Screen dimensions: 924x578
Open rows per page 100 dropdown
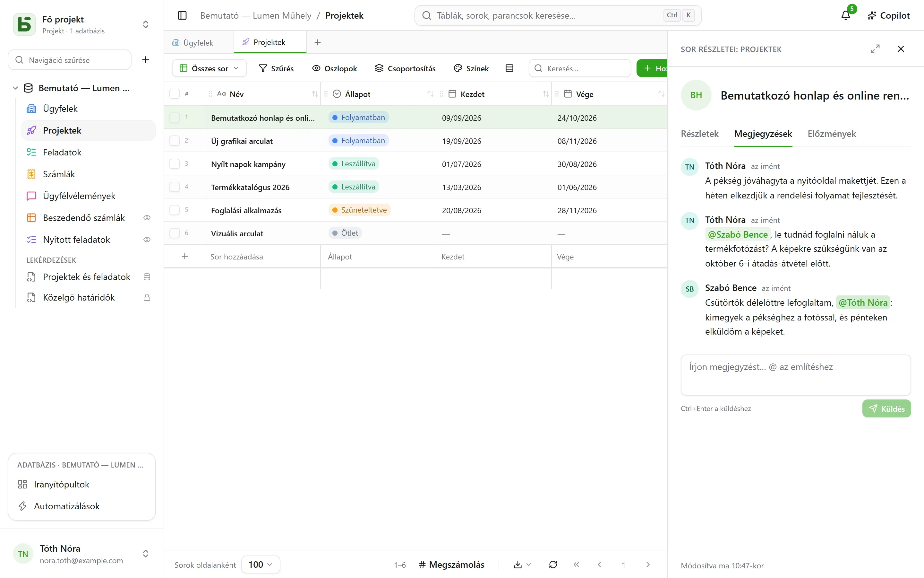261,564
